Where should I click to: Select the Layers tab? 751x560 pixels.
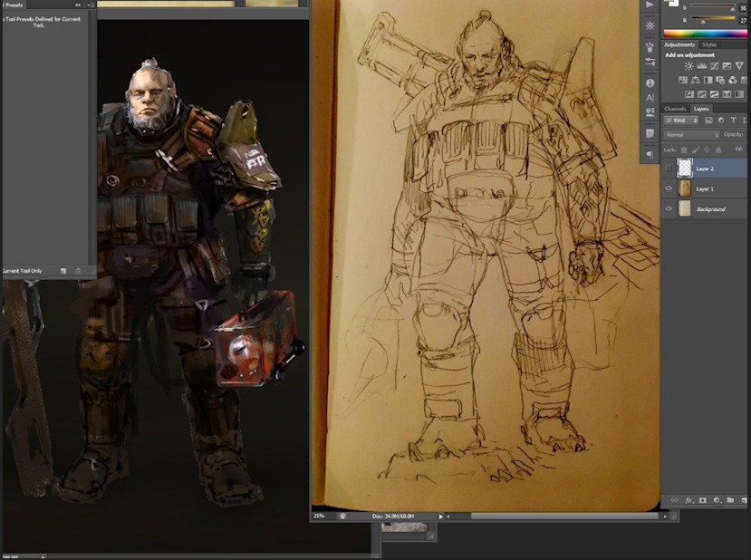701,109
